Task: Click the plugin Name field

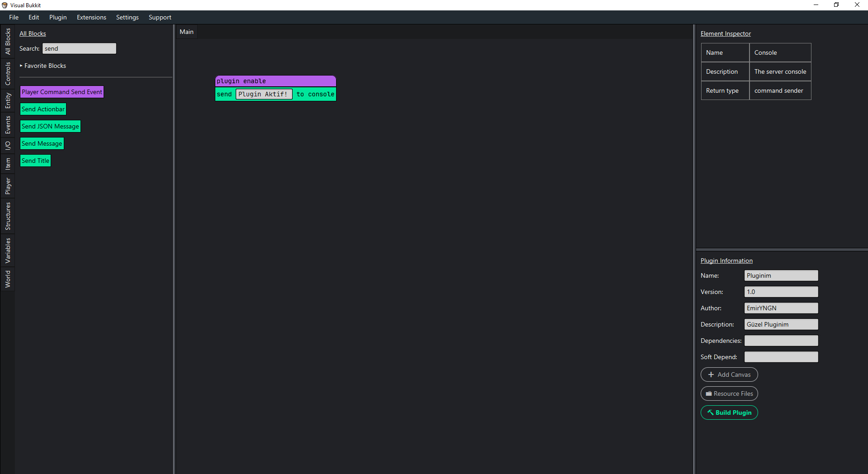Action: [x=781, y=275]
